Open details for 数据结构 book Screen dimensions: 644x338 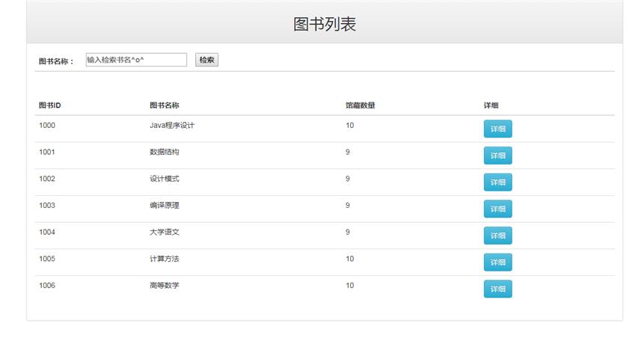[x=498, y=156]
